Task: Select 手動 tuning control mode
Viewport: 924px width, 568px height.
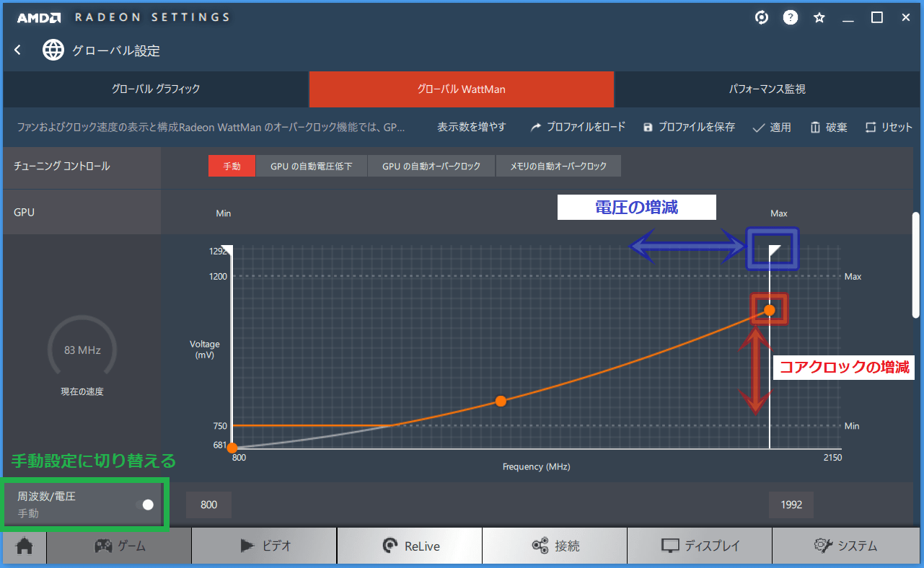Action: click(x=232, y=166)
